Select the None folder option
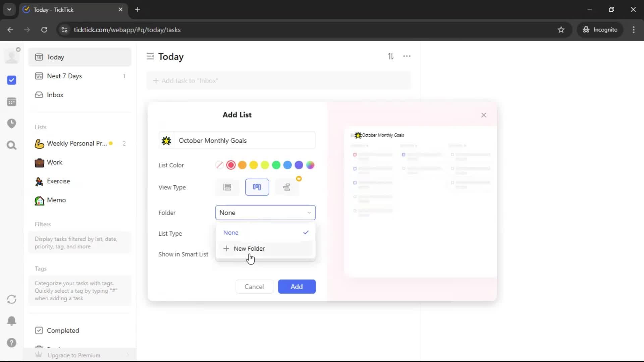Screen dimensions: 644x362 click(231, 232)
